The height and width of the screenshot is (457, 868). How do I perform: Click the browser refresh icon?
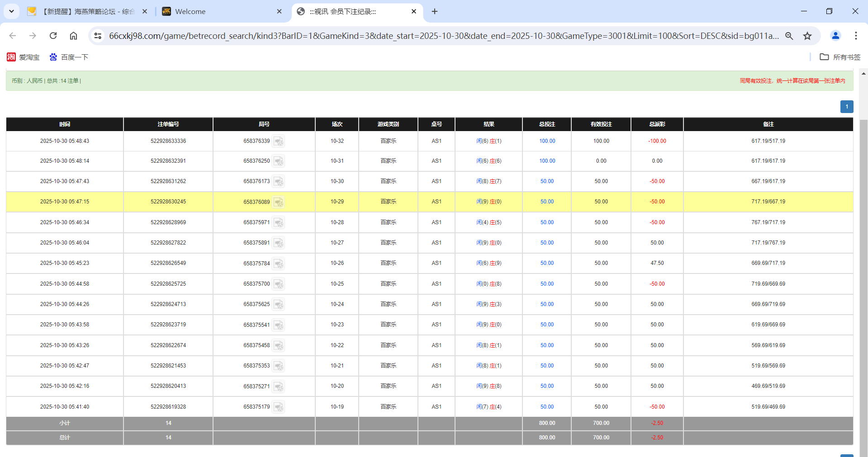pos(53,36)
